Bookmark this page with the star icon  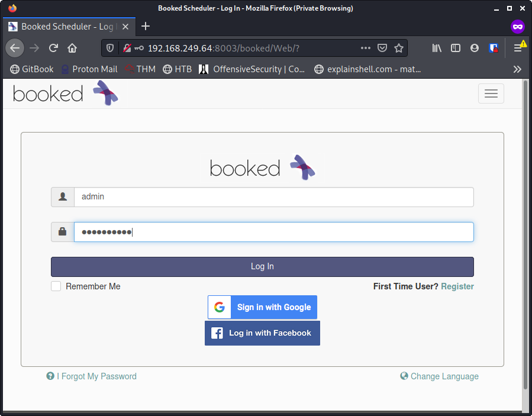pos(399,48)
